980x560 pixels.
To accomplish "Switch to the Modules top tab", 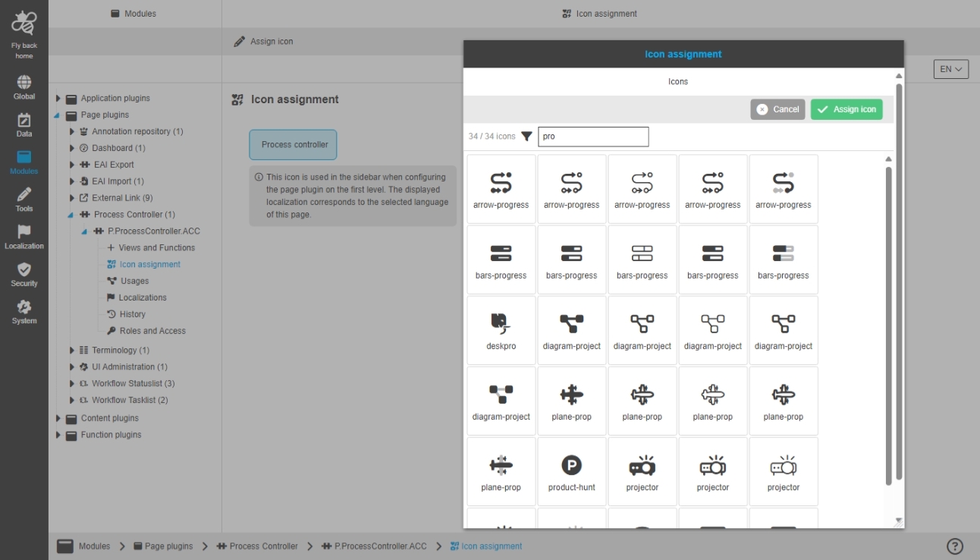I will click(134, 14).
